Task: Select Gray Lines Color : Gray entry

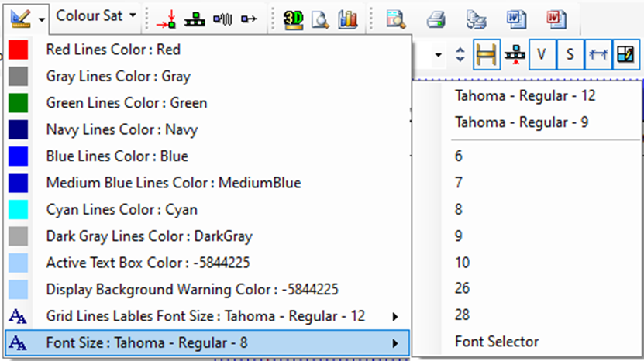Action: (x=208, y=77)
